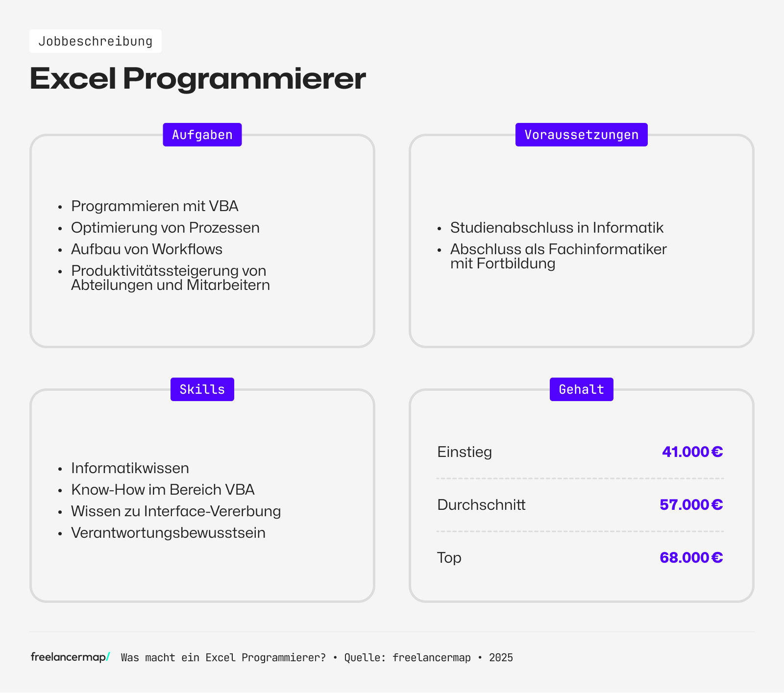Click Aufbau von Workflows entry
This screenshot has height=693, width=784.
[x=147, y=249]
